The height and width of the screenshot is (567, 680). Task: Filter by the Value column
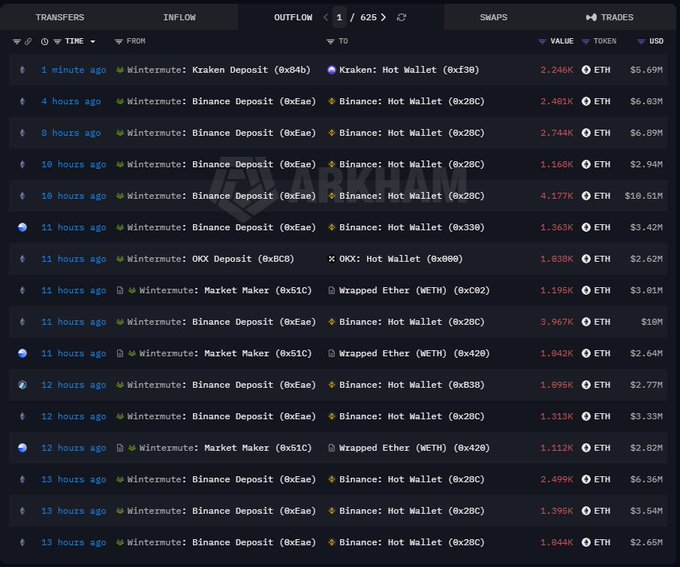pos(542,42)
